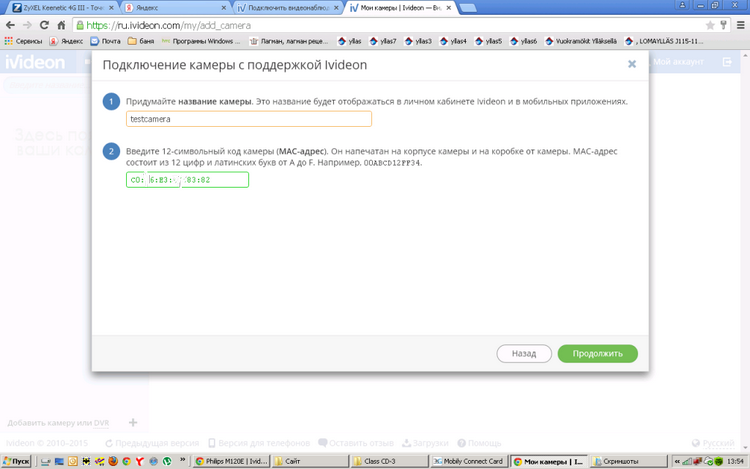The image size is (750, 469).
Task: Open the yllas bookmark
Action: tap(350, 41)
